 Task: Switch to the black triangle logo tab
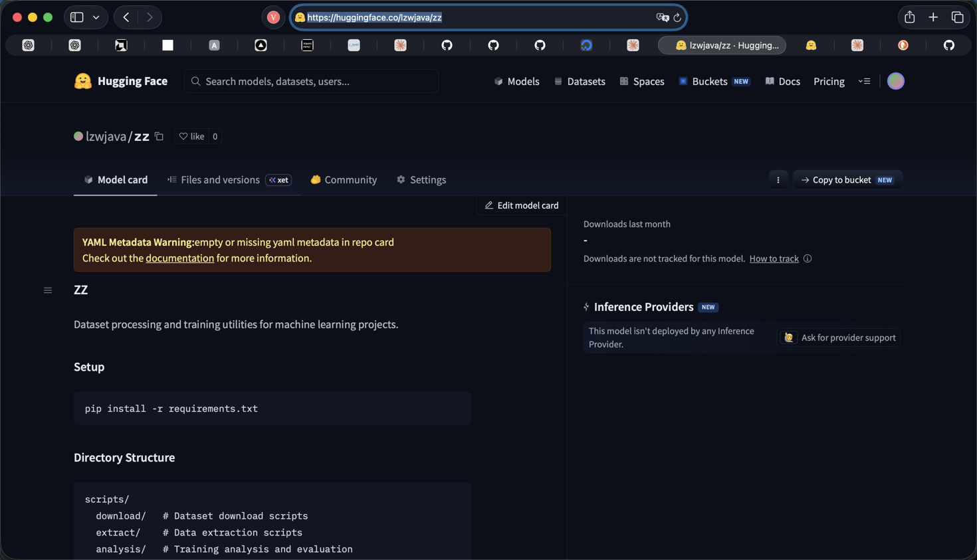261,45
